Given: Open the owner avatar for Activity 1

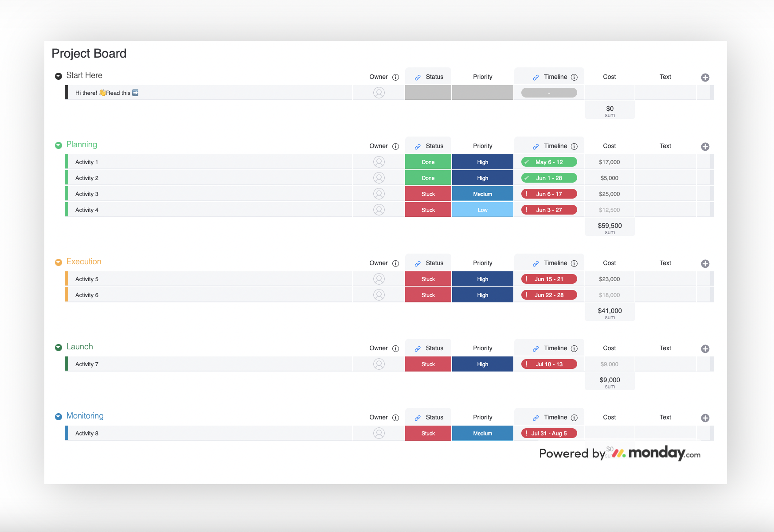Looking at the screenshot, I should point(379,161).
